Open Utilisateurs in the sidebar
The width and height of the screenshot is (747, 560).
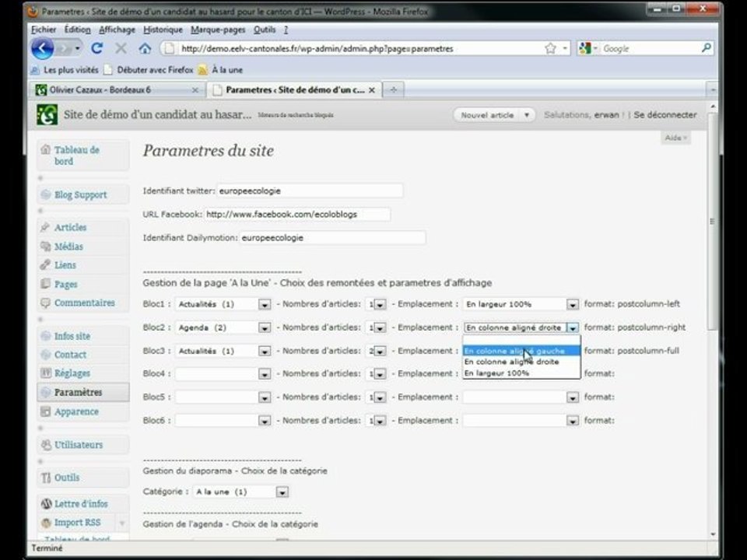(x=83, y=445)
